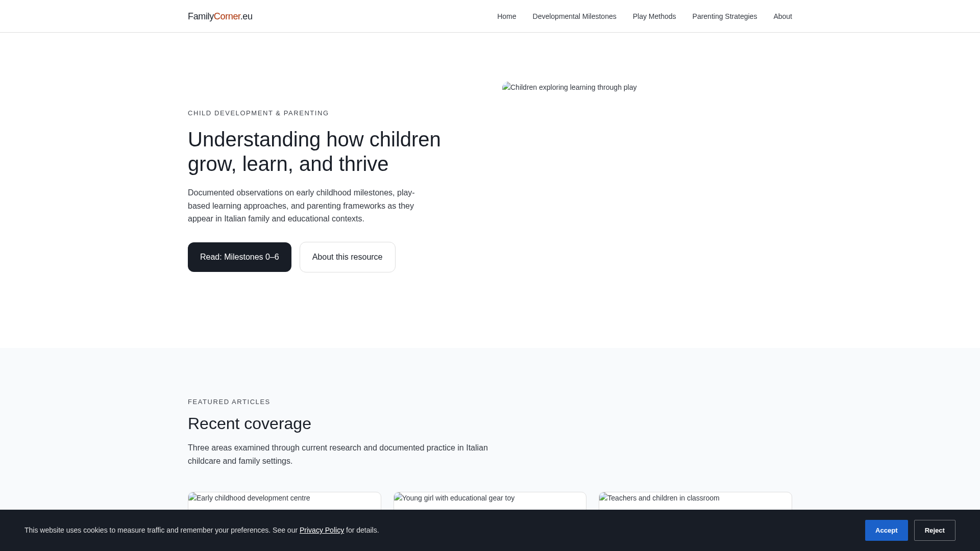The image size is (980, 551).
Task: Click the Read: Milestones 0–6 button
Action: pos(239,257)
